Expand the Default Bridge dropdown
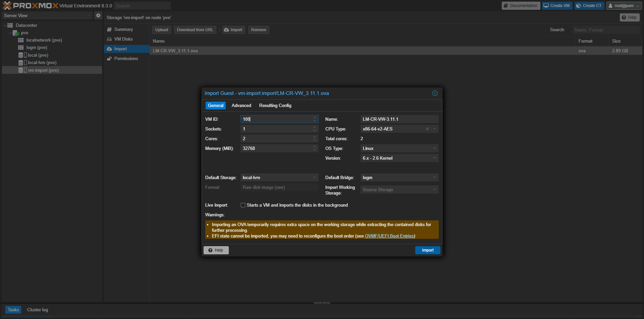This screenshot has height=319, width=644. [x=435, y=177]
